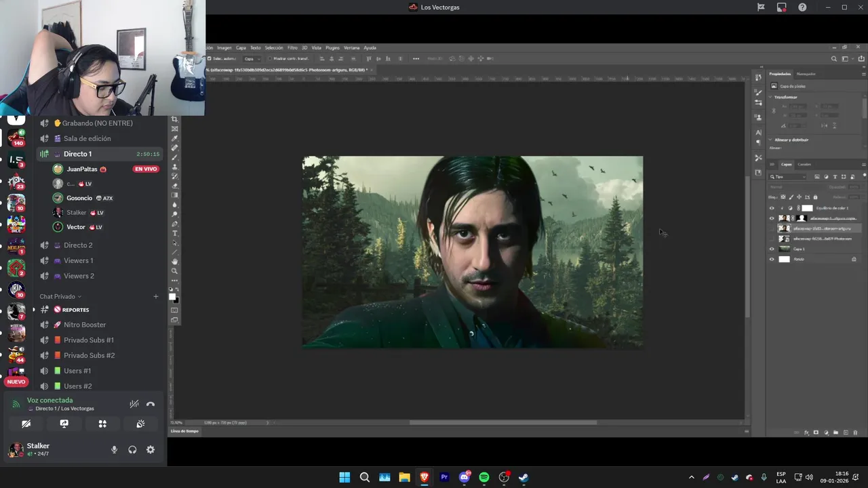The image size is (868, 488).
Task: Open Windows Start menu
Action: (344, 477)
